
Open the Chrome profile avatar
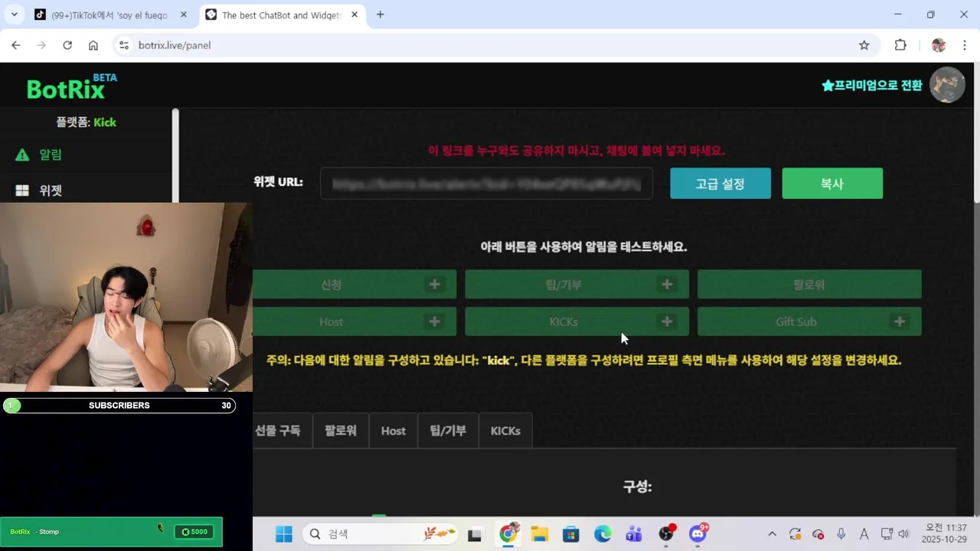[939, 45]
